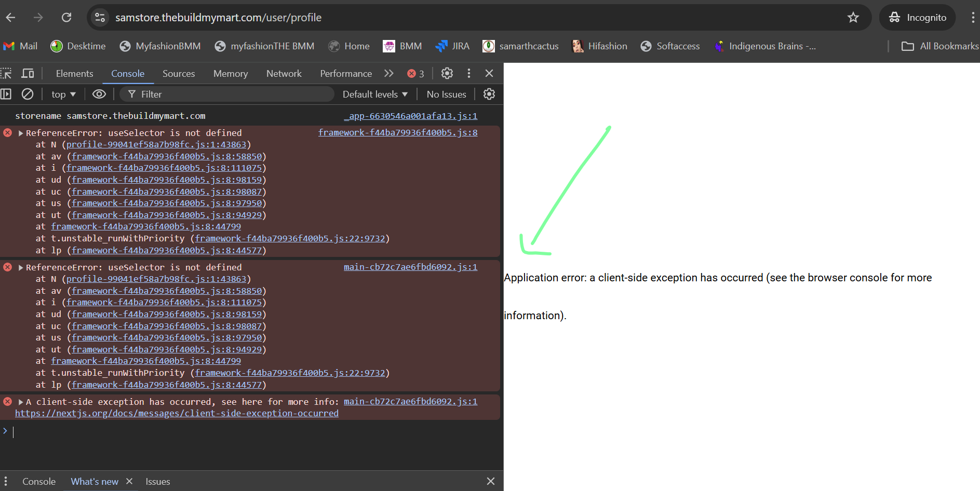Screen dimensions: 980x491
Task: Open the Default levels dropdown
Action: (375, 94)
